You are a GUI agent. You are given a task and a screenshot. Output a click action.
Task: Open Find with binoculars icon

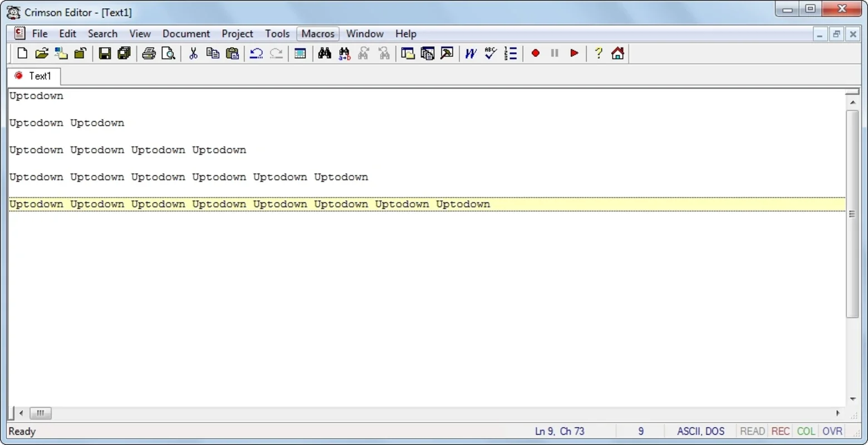325,53
